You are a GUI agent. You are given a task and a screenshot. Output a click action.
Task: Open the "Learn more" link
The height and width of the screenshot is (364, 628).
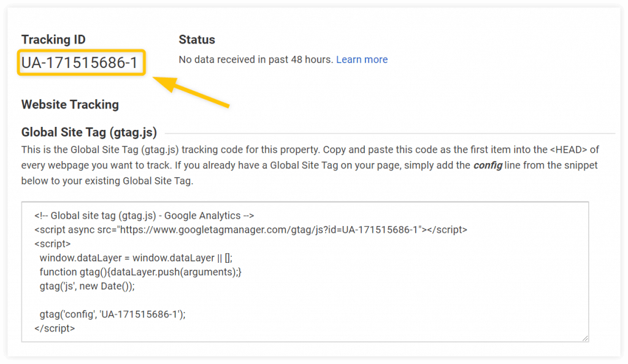coord(362,59)
